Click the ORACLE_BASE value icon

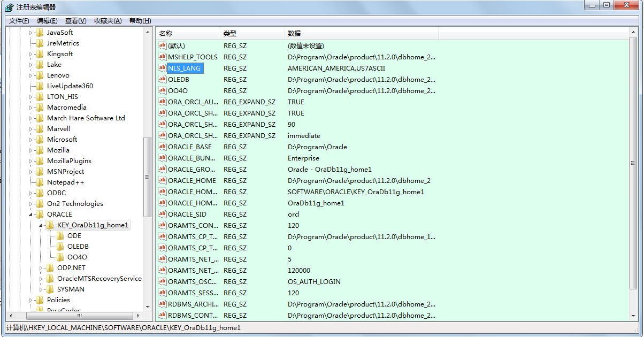163,147
